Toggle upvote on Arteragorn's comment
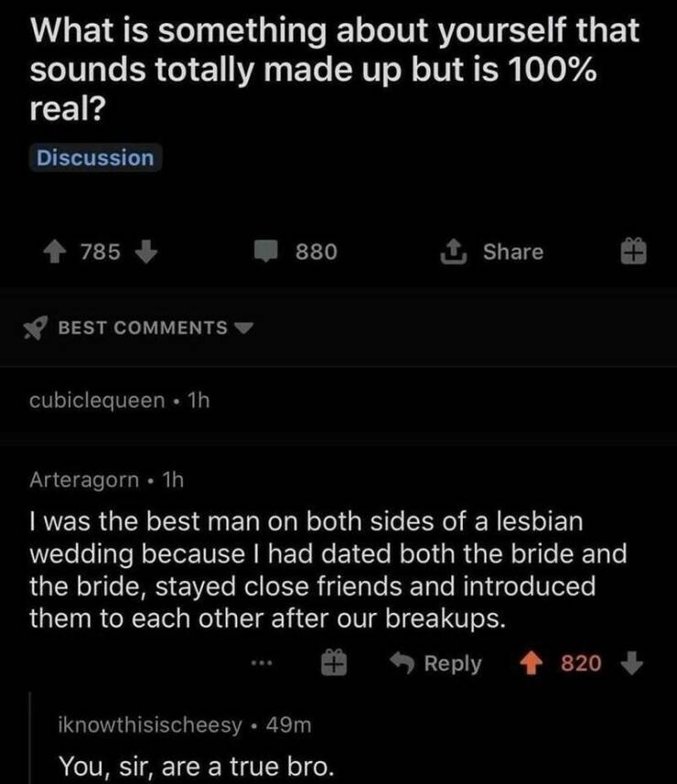 pos(531,662)
